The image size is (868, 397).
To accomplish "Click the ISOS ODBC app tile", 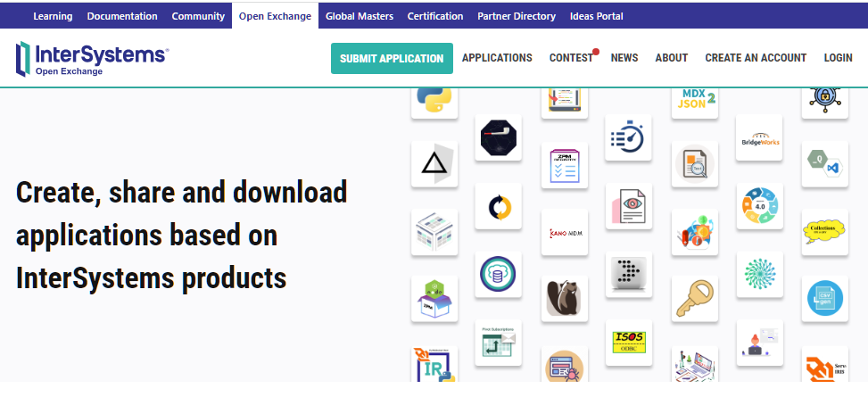I will click(628, 343).
